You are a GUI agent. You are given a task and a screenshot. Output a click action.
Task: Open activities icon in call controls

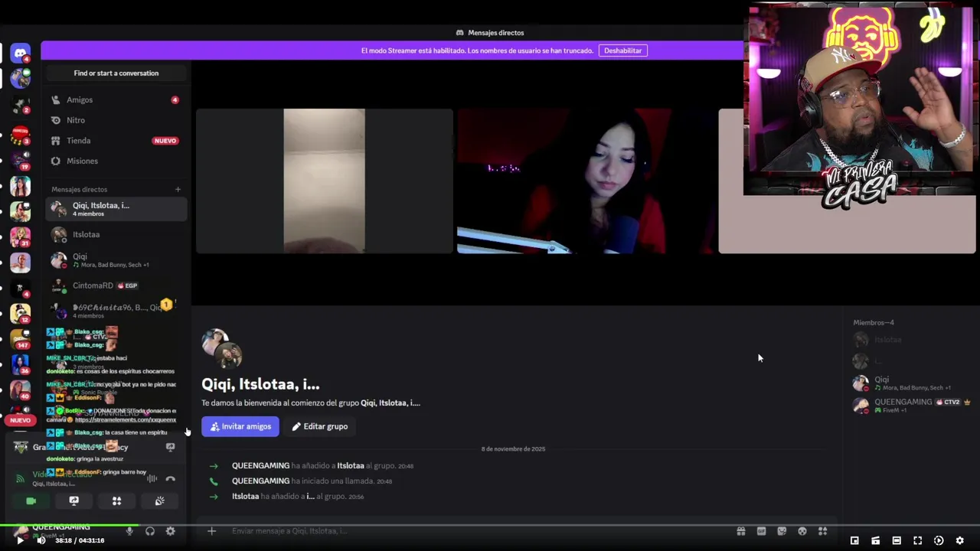tap(116, 500)
